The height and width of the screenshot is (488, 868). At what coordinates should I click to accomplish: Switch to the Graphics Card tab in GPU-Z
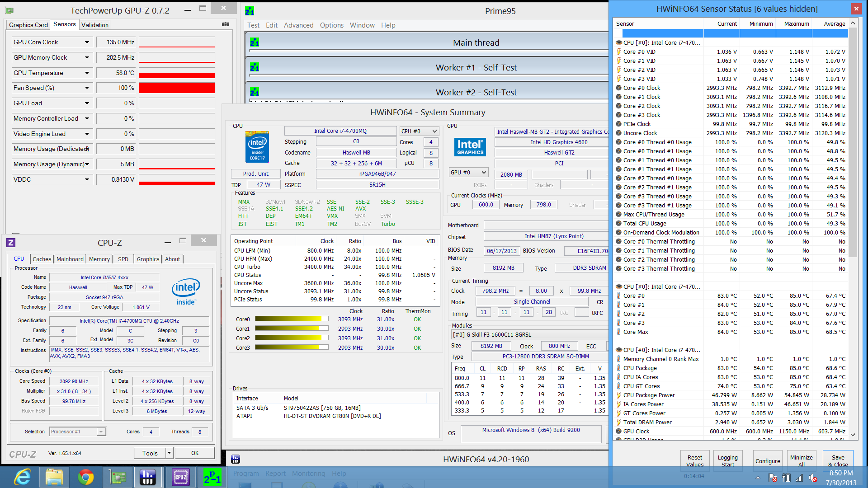[28, 25]
